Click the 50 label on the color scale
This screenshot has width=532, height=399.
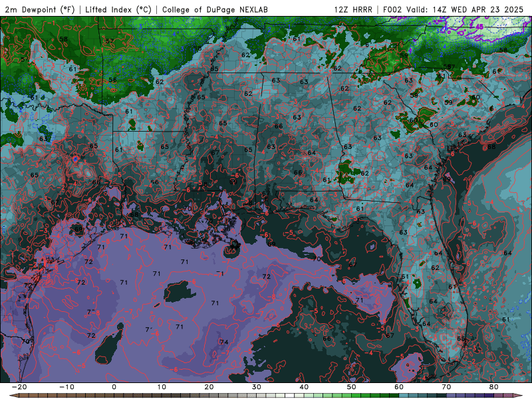point(352,387)
